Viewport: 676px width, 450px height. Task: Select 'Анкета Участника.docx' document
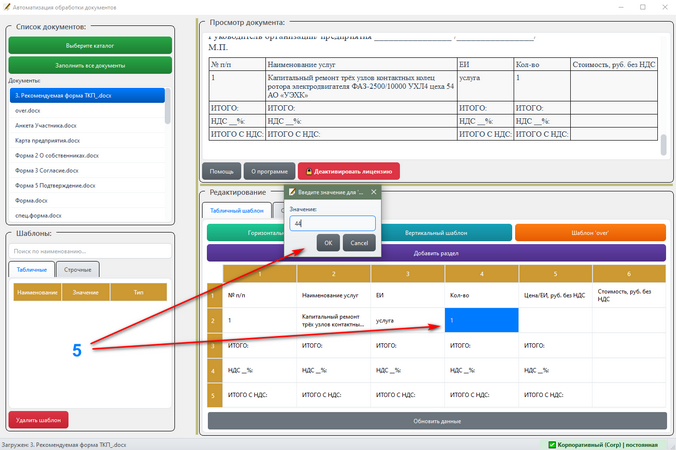point(87,126)
